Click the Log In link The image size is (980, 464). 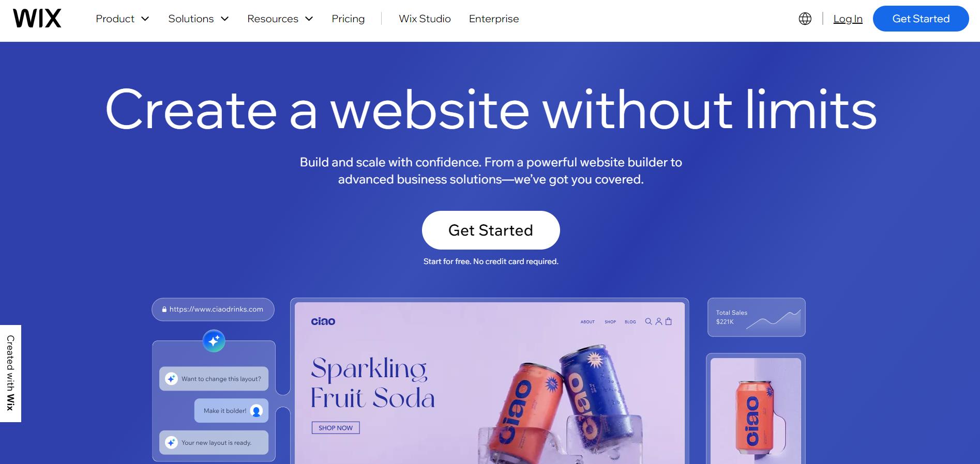click(848, 19)
